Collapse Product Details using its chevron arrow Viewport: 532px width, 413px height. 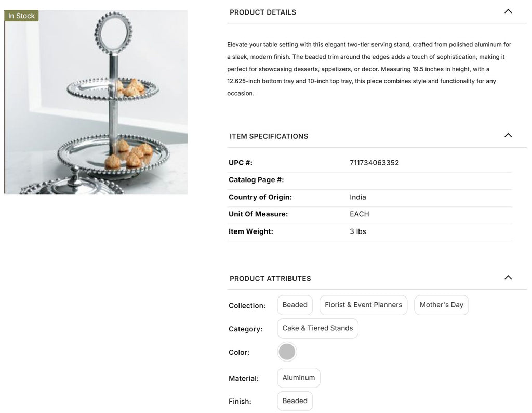[x=508, y=11]
